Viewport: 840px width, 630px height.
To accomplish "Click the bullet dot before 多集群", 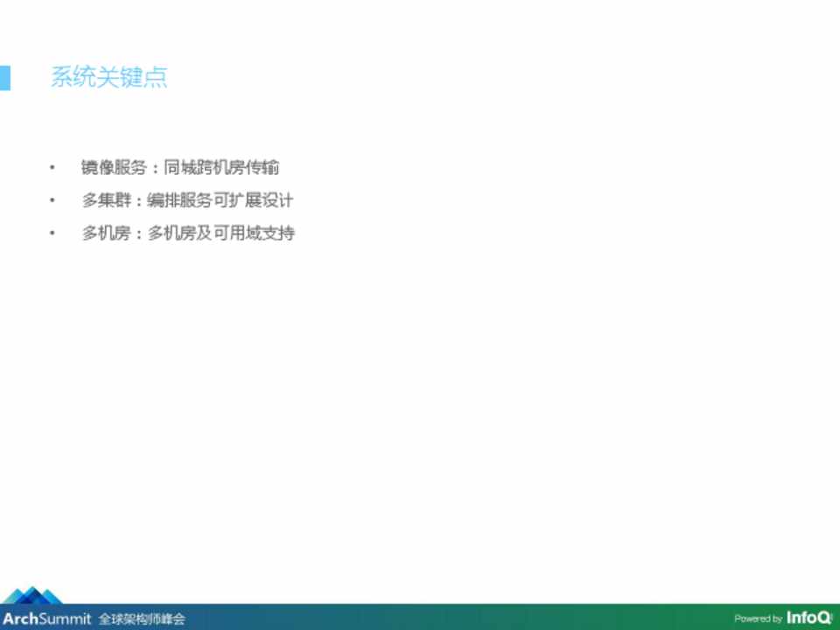I will tap(52, 200).
